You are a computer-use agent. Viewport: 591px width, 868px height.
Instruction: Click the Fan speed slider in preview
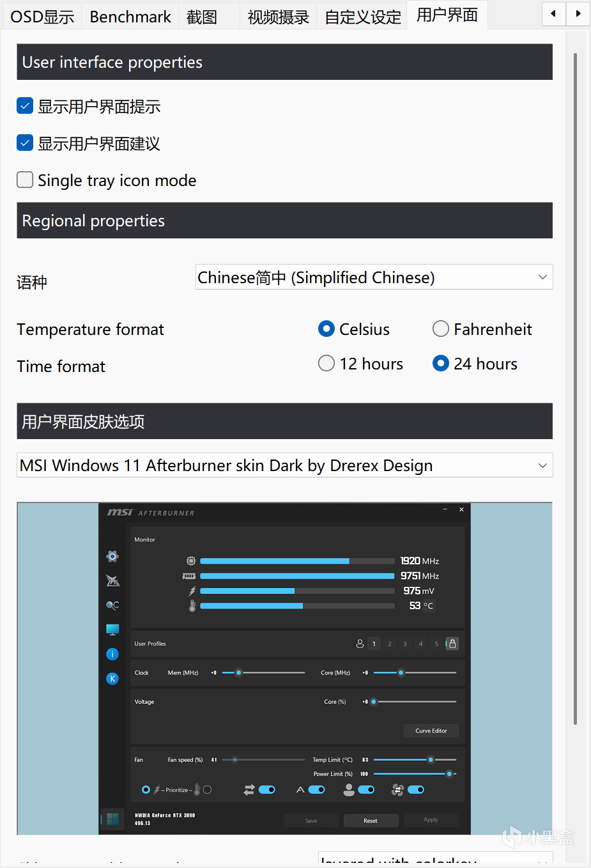pos(263,760)
